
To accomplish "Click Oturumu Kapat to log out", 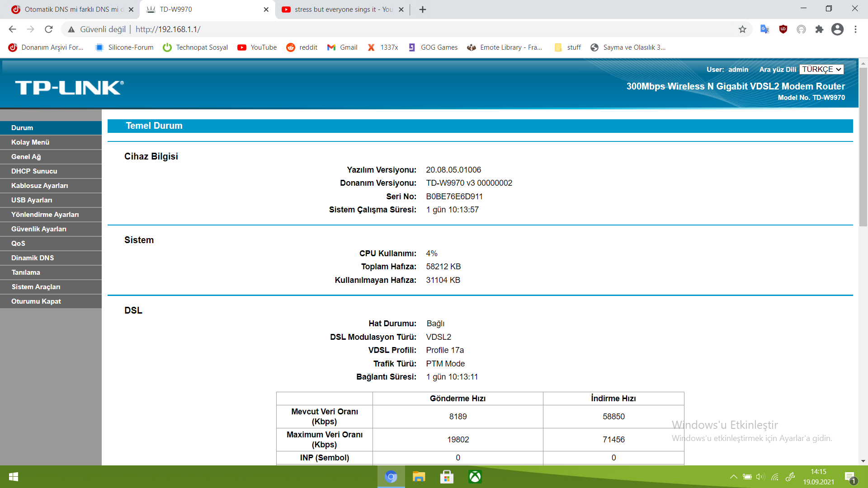I will [x=36, y=301].
